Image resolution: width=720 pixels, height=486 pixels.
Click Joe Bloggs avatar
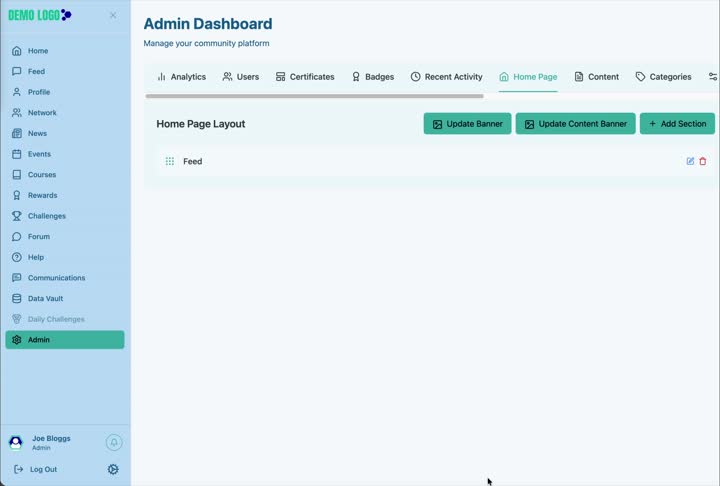(x=16, y=442)
